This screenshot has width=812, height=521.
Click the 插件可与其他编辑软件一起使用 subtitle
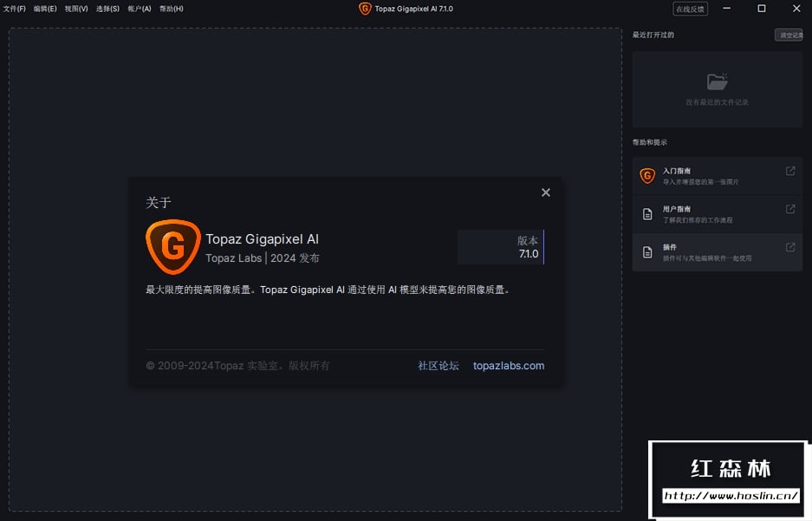707,258
